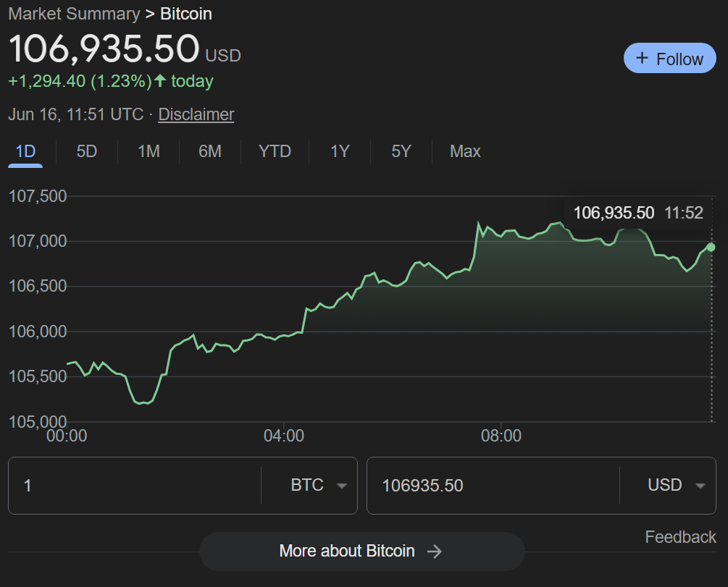Open the Disclaimer link
The height and width of the screenshot is (587, 728).
tap(196, 114)
